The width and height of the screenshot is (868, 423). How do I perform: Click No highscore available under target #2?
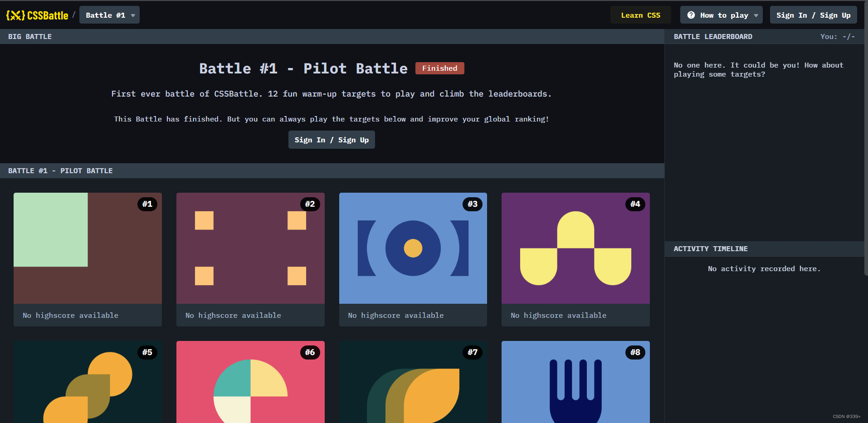pos(233,315)
